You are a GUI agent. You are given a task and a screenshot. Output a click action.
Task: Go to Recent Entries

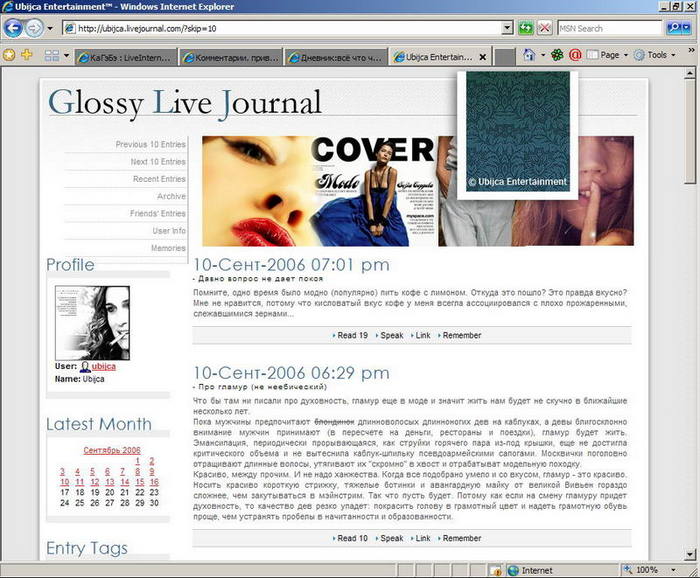click(159, 179)
